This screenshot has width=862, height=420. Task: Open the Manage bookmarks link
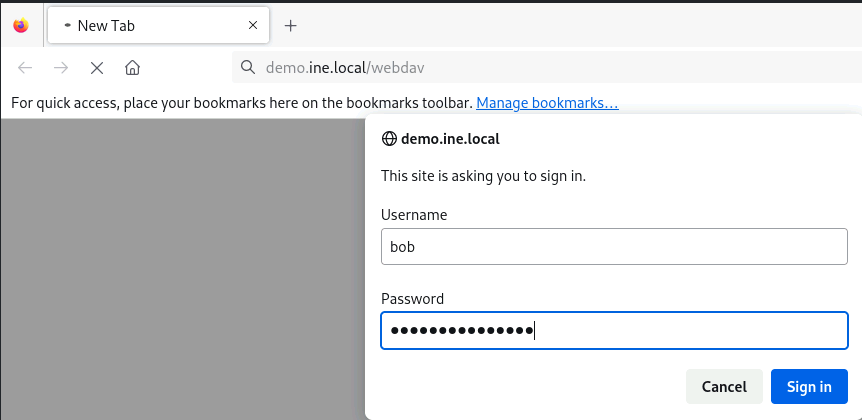(547, 102)
